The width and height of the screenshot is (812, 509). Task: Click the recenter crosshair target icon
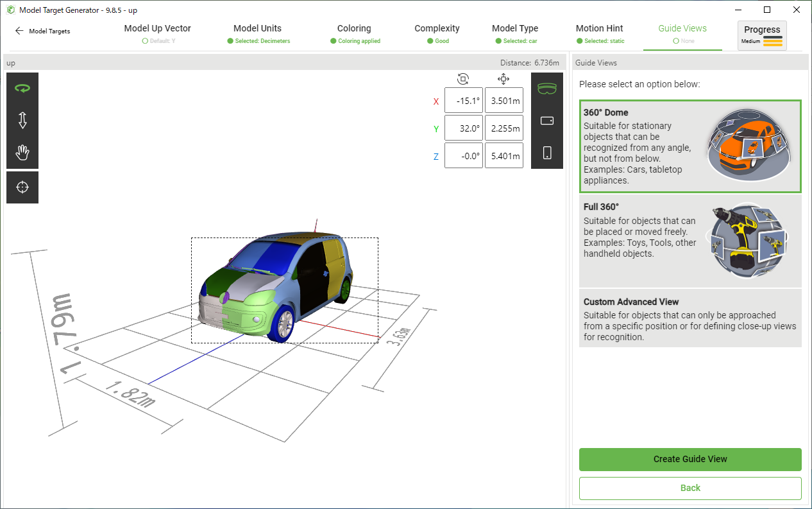click(x=22, y=187)
